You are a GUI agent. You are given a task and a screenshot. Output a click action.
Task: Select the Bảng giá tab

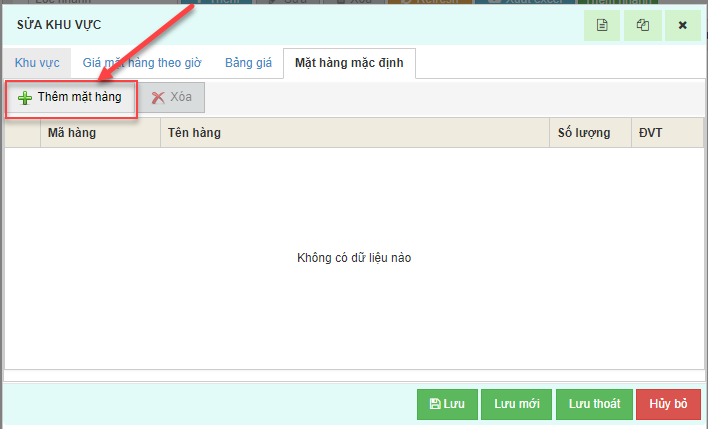pos(248,63)
